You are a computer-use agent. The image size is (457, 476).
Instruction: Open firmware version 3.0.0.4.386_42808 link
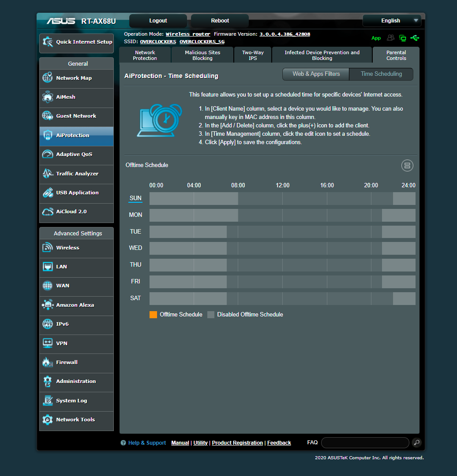[285, 34]
